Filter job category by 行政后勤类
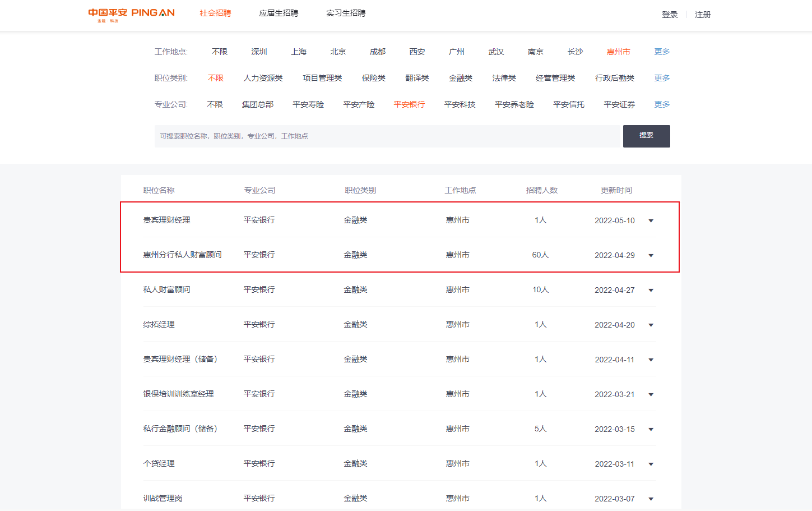This screenshot has width=812, height=511. click(x=615, y=78)
